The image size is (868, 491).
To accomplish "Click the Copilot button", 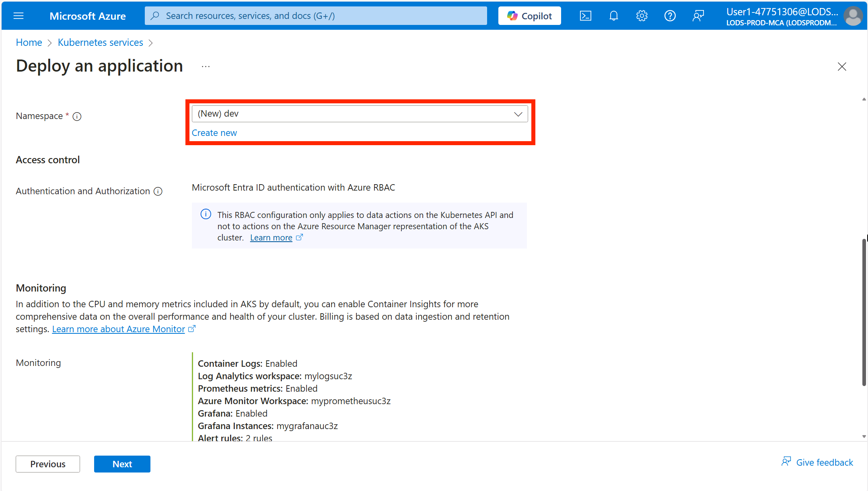I will click(529, 16).
